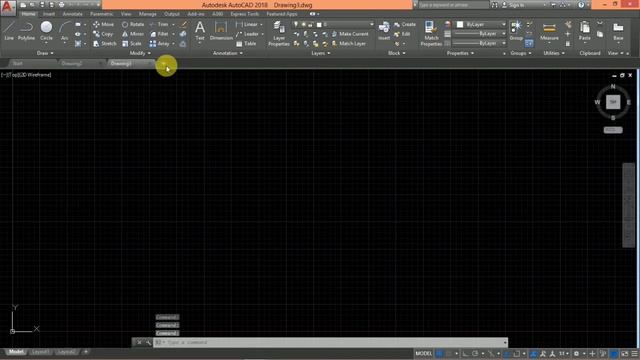Expand the Utilities panel

554,53
